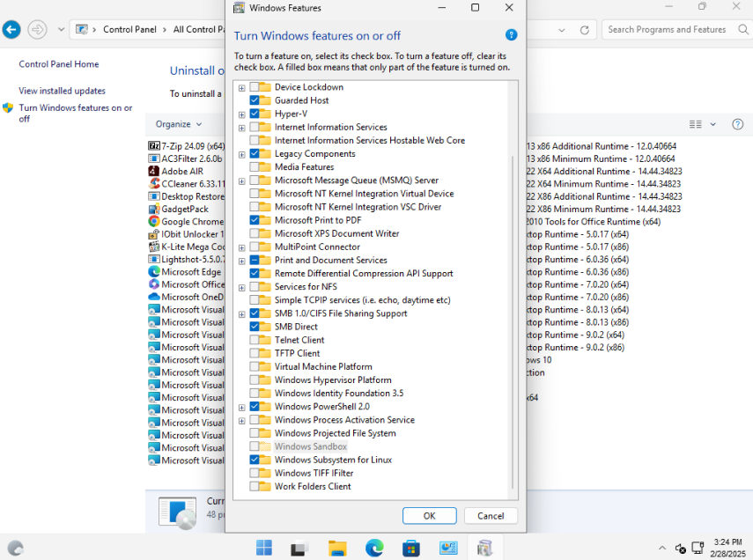Expand the Windows PowerShell 2.0 node
Viewport: 753px width, 560px height.
click(x=241, y=408)
